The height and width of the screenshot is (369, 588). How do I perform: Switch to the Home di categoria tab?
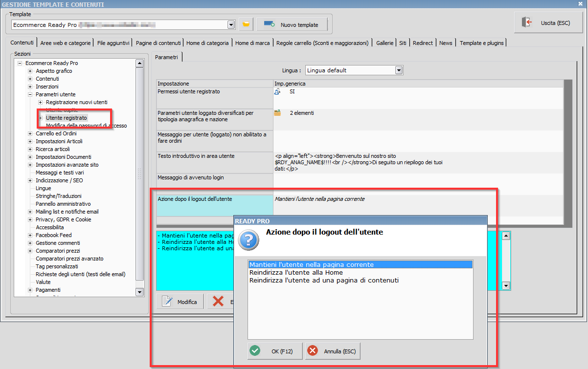207,43
